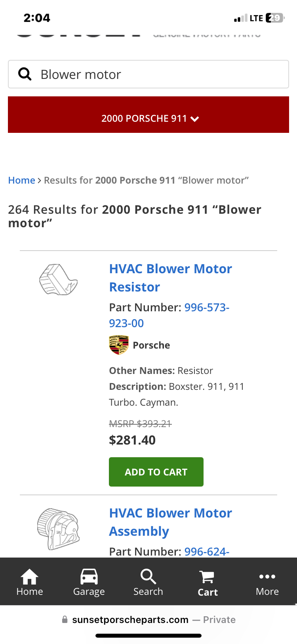297x644 pixels.
Task: Open part number 996-573-923-00 link
Action: (169, 315)
